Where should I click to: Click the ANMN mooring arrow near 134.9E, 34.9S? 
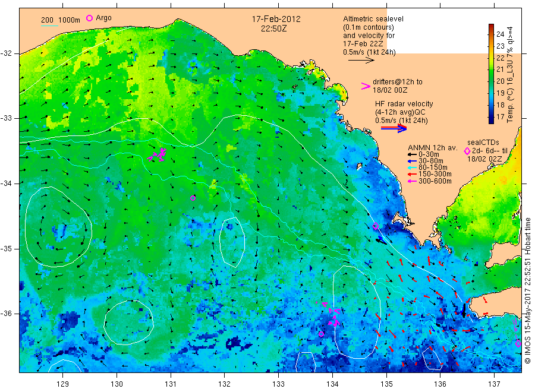coord(381,241)
